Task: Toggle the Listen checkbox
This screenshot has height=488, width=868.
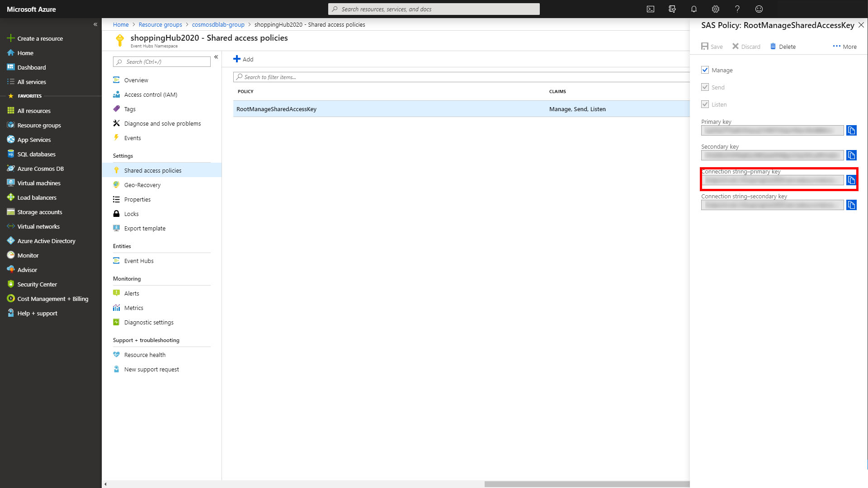Action: pos(705,104)
